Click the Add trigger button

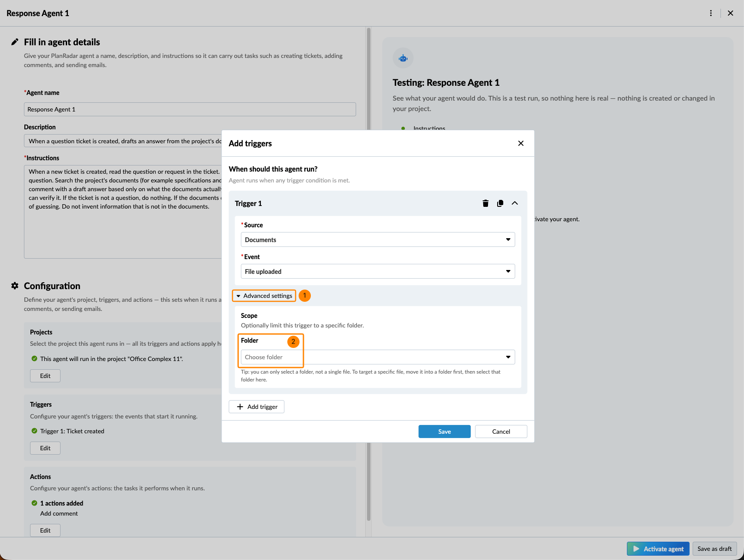click(256, 407)
